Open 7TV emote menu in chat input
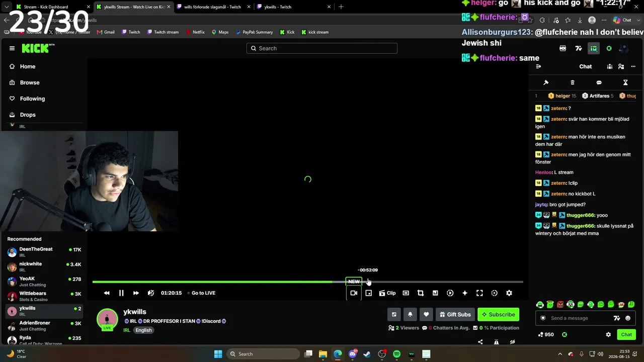Viewport: 644px width, 362px height. (x=617, y=318)
